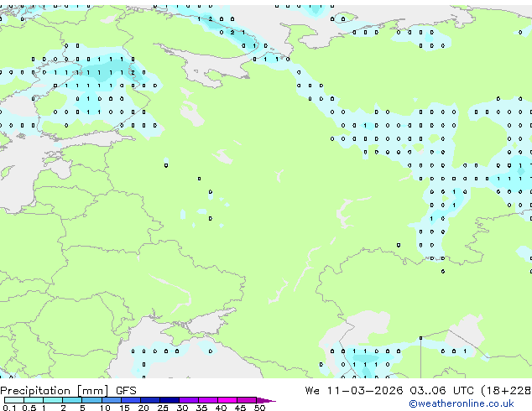
Task: Select the 2–5 mm legend color swatch
Action: coord(72,400)
